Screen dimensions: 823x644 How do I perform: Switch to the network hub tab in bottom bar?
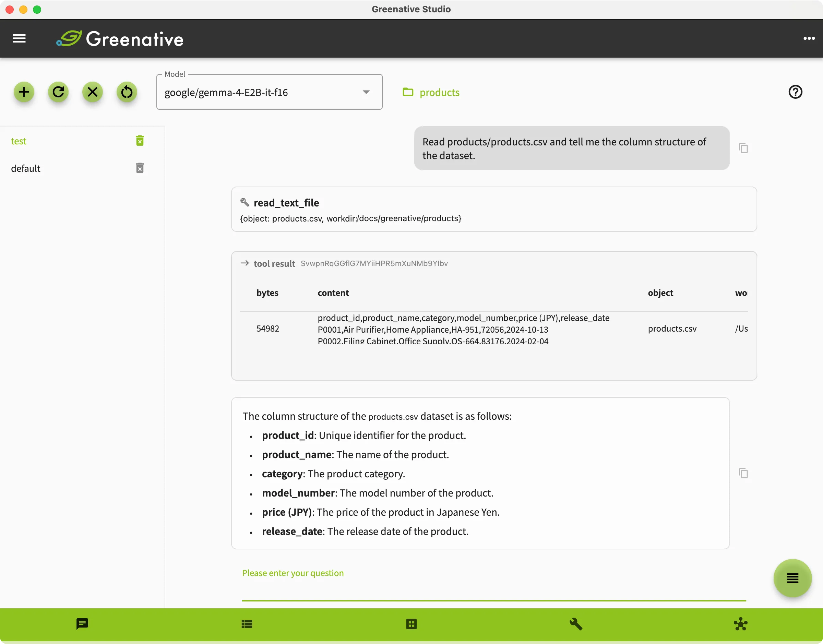(740, 624)
